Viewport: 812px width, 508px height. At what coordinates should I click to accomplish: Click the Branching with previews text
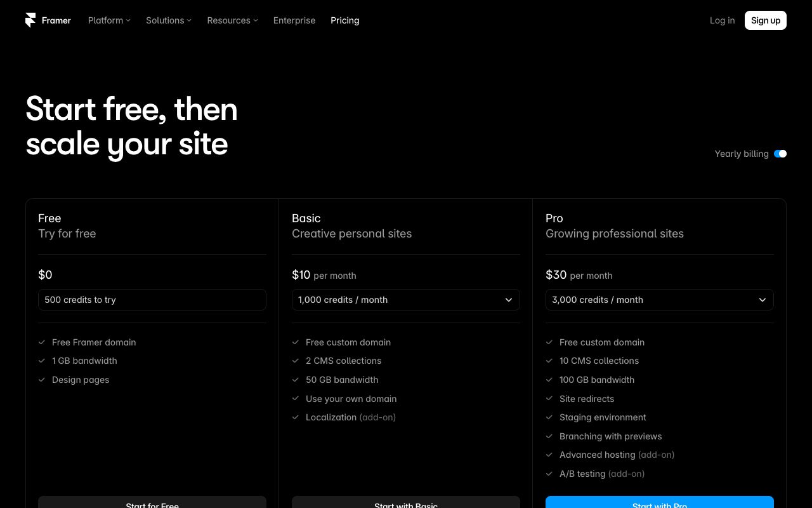pyautogui.click(x=610, y=436)
